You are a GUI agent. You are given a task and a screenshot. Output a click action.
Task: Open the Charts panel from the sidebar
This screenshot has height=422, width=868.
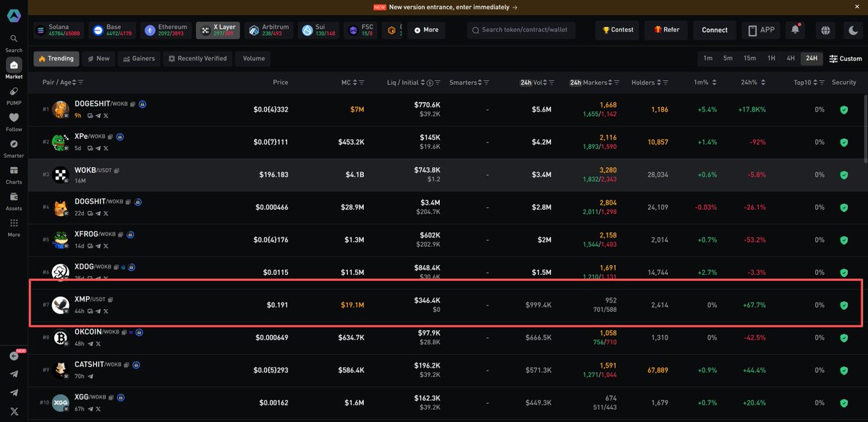pyautogui.click(x=13, y=174)
